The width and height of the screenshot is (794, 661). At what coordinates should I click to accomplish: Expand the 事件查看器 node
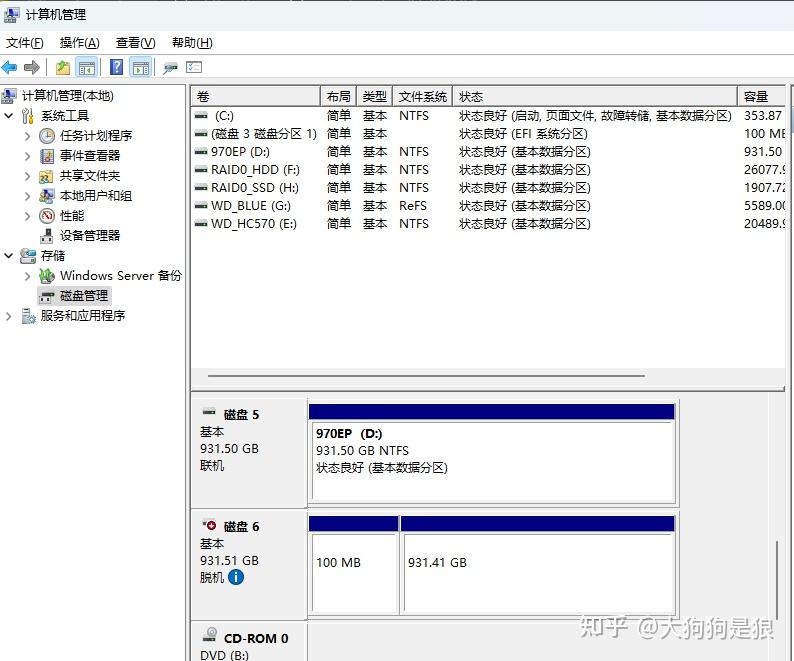pos(28,156)
